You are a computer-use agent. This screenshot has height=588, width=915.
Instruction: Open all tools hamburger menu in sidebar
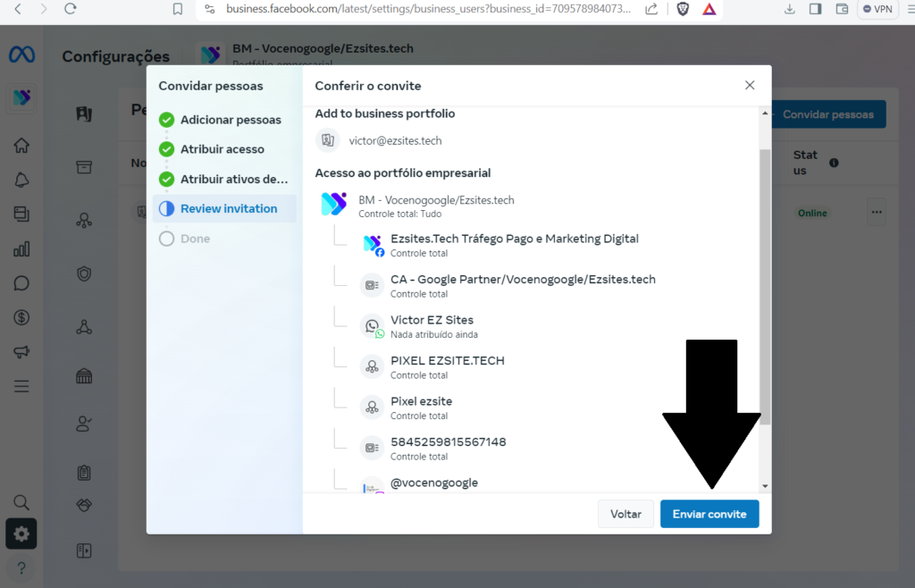(21, 386)
